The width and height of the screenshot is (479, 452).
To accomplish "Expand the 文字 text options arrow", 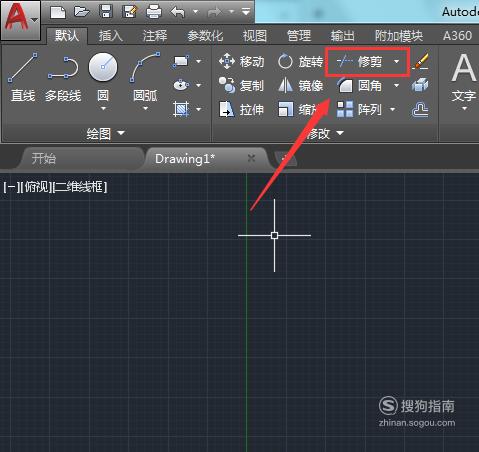I will coord(464,108).
